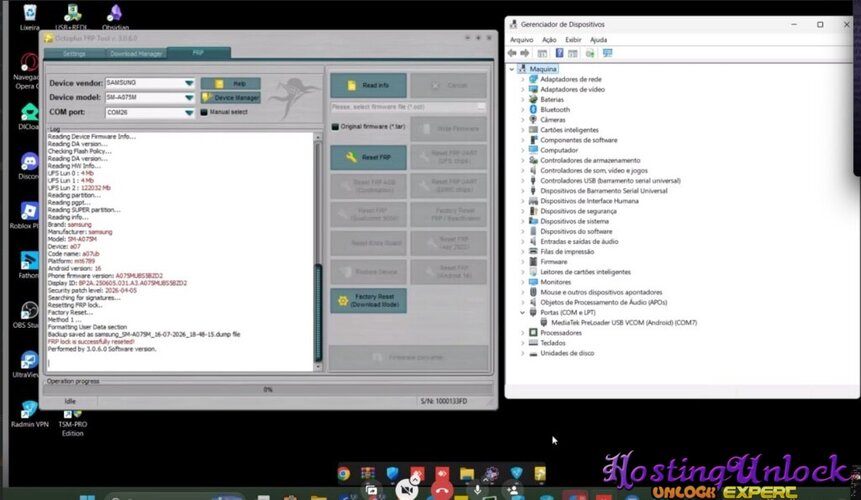Toggle the Original firmware (*.tar) checkbox
The width and height of the screenshot is (861, 500).
335,126
